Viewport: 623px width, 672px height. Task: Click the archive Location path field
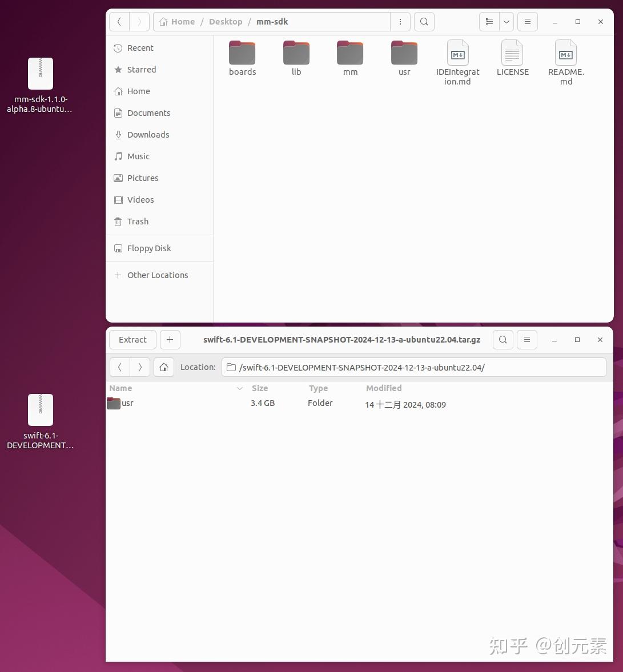[x=414, y=367]
